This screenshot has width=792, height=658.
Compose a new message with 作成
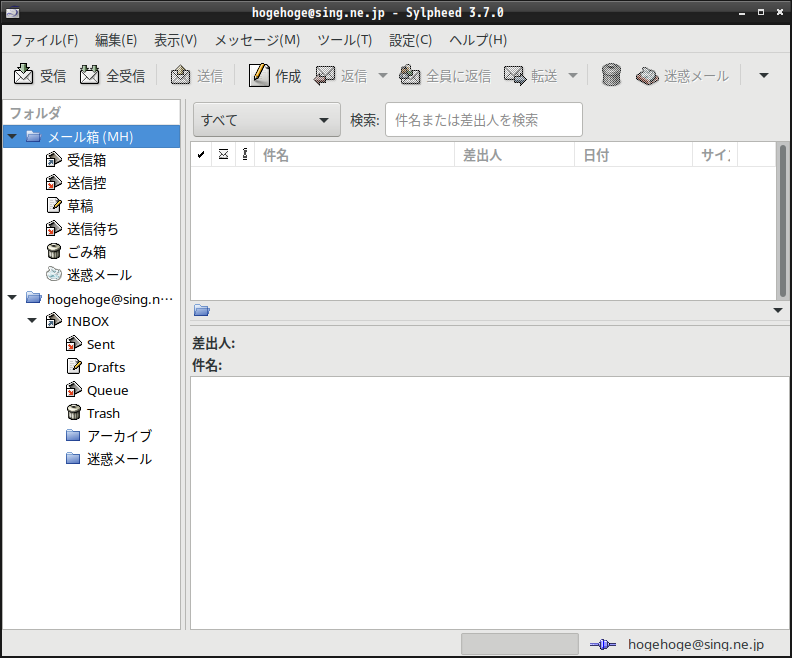(275, 75)
